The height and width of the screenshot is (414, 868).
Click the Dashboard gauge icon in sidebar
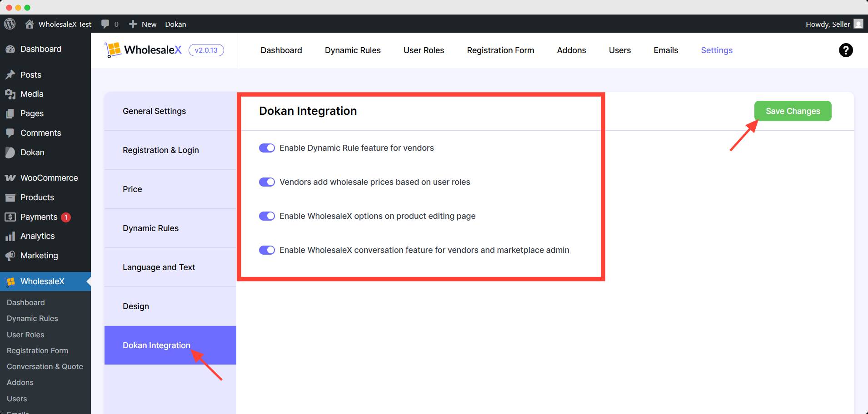click(x=10, y=49)
